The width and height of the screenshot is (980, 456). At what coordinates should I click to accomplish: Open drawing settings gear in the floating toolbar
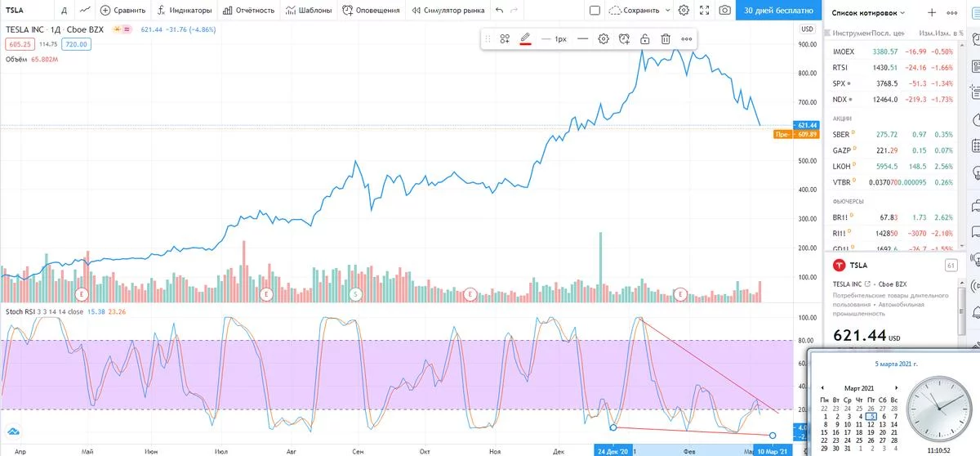click(604, 38)
